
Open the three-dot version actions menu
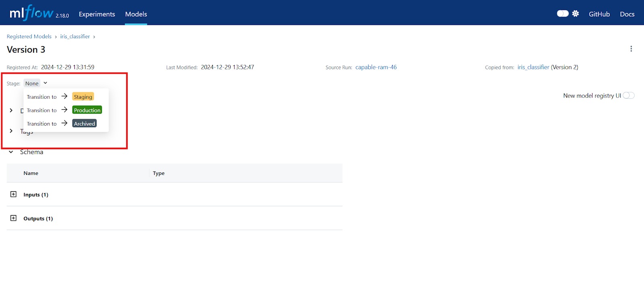(x=631, y=49)
